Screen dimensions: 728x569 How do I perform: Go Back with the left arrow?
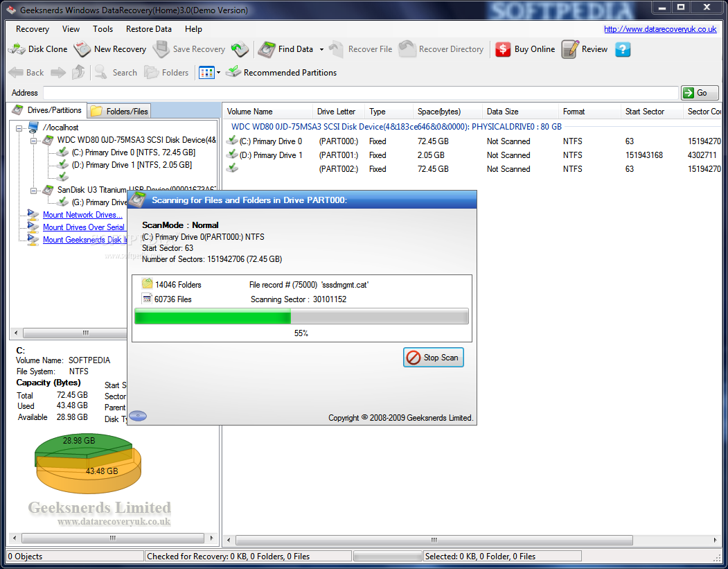click(16, 73)
